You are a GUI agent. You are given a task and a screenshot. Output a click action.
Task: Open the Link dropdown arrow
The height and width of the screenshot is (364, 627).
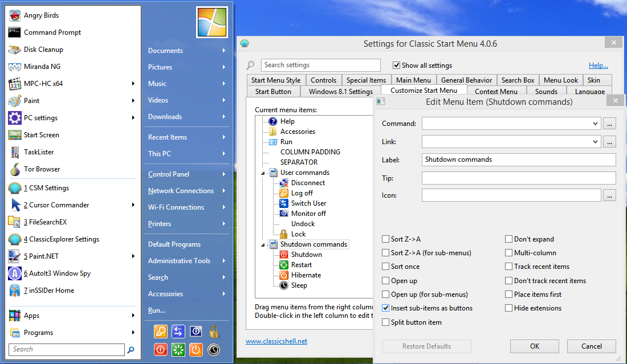[595, 141]
